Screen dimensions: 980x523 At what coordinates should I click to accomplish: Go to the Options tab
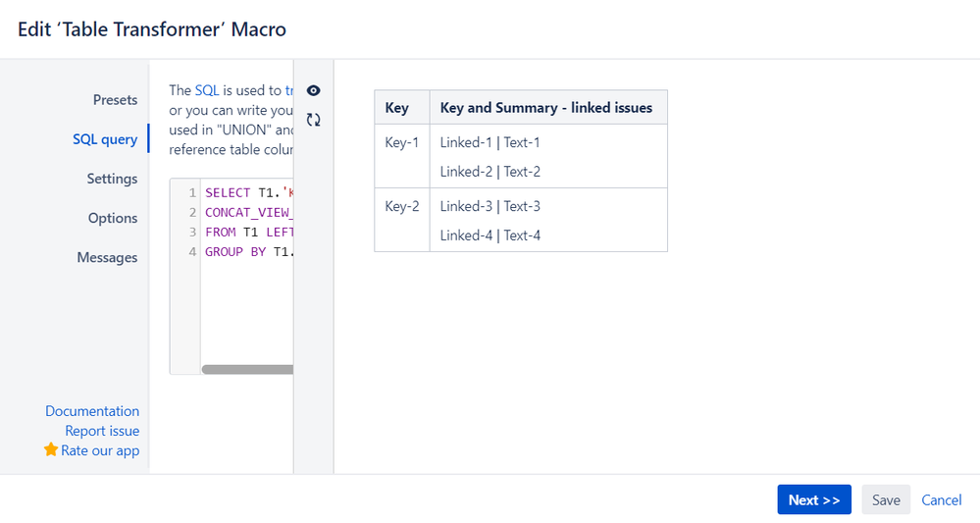click(113, 218)
